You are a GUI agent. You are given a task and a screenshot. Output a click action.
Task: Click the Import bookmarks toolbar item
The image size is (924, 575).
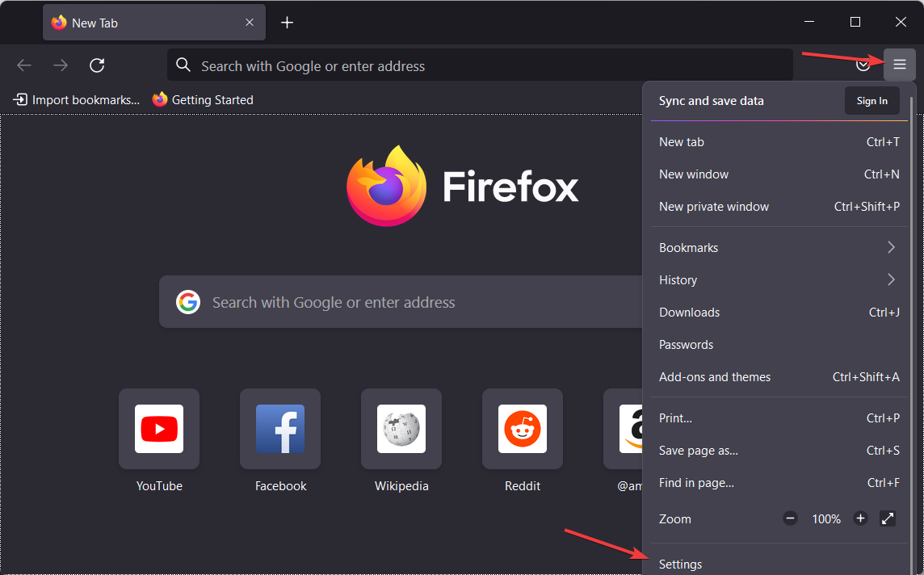(x=77, y=99)
